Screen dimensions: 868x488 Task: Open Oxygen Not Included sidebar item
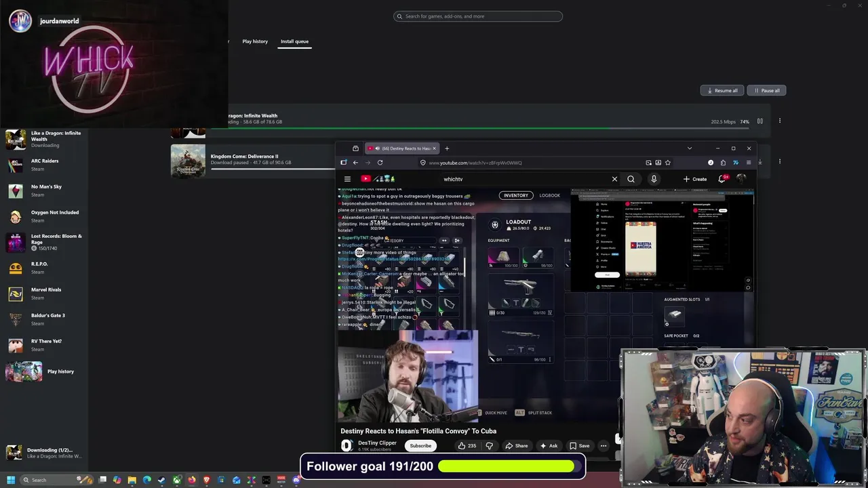[44, 216]
